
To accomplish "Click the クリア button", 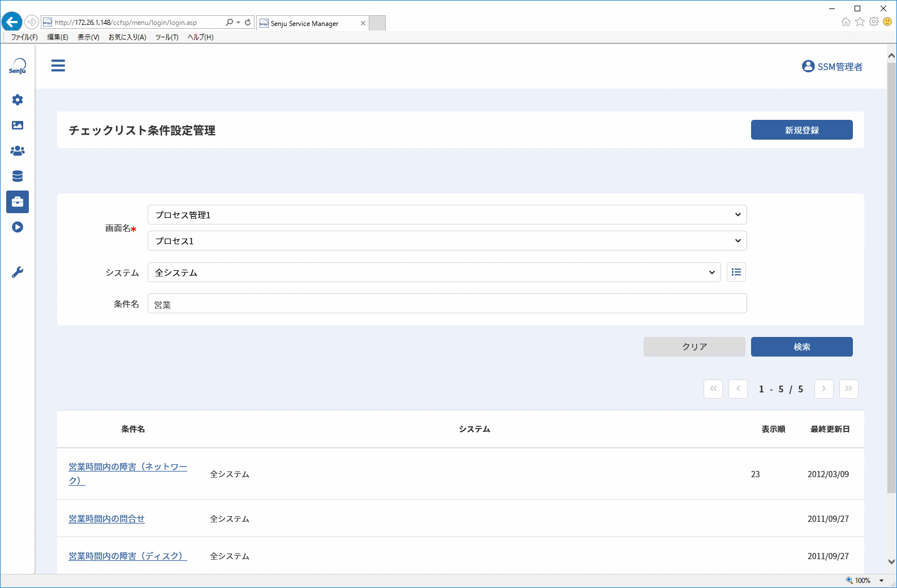I will tap(695, 347).
